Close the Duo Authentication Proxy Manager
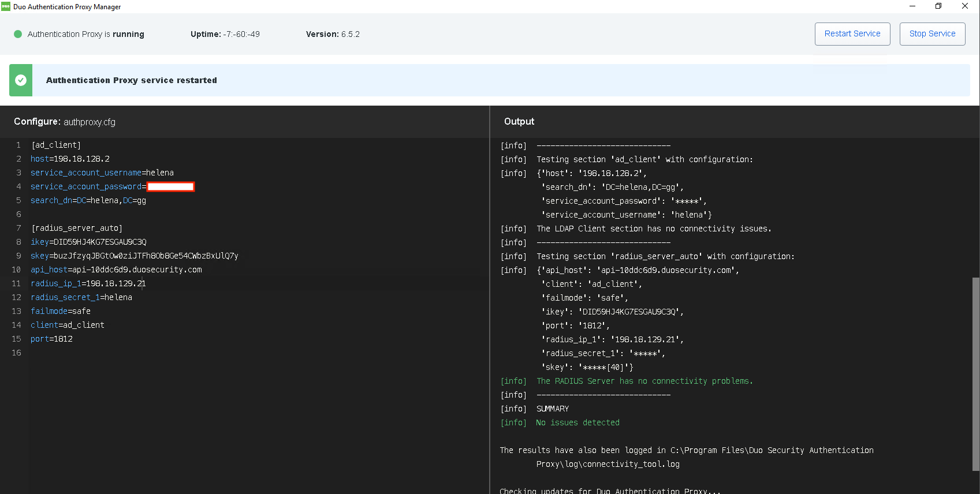This screenshot has height=494, width=980. coord(965,6)
